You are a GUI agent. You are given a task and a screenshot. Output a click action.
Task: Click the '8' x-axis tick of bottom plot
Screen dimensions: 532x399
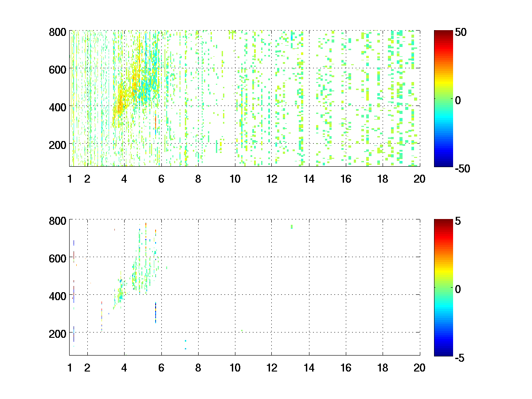pos(198,368)
